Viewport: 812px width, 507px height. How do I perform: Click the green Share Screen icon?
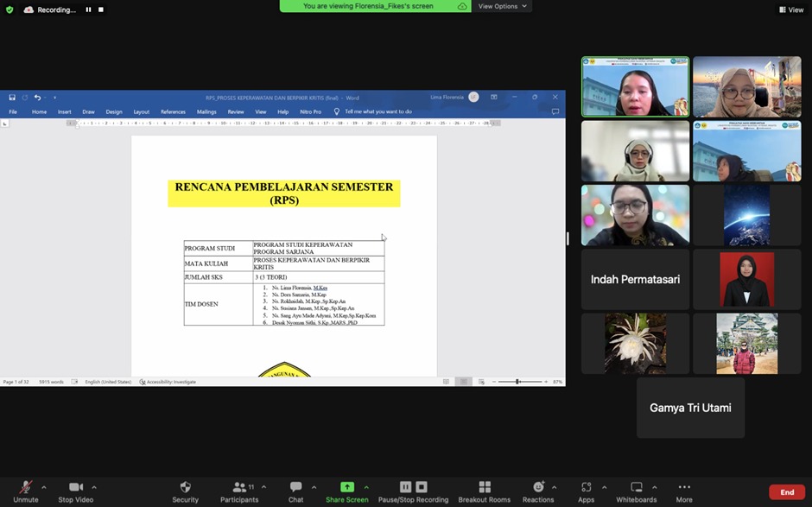tap(346, 487)
